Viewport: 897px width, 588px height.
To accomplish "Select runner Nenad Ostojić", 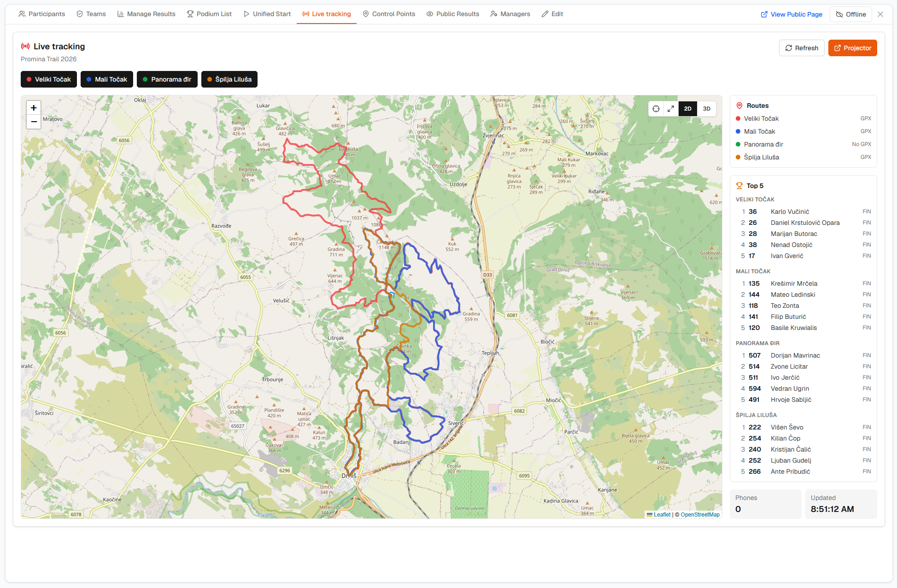I will coord(803,245).
